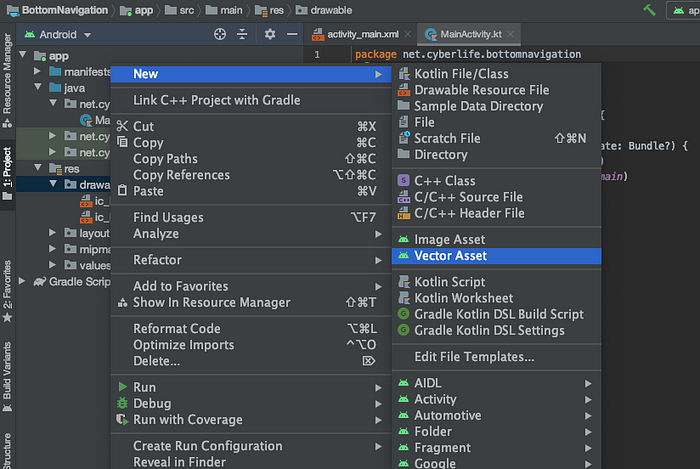Choose Copy References menu item
Viewport: 700px width, 469px height.
coord(251,175)
